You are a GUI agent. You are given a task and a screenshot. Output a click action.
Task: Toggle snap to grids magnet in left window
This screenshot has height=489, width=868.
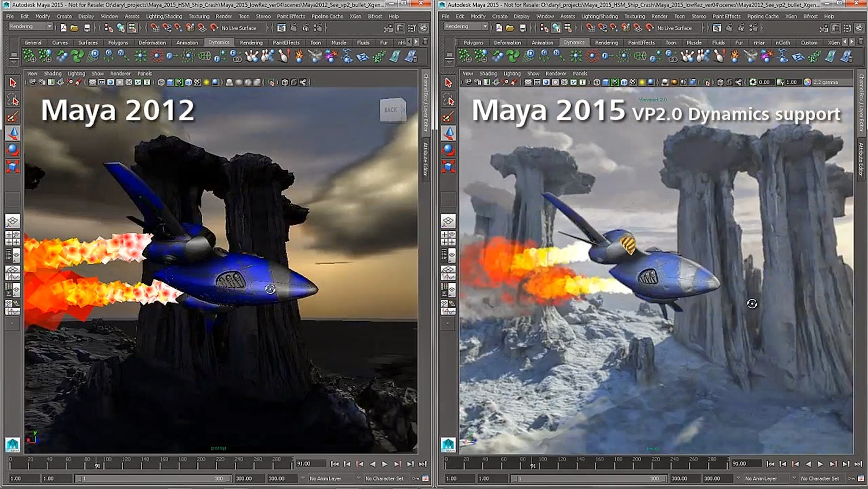coord(155,28)
